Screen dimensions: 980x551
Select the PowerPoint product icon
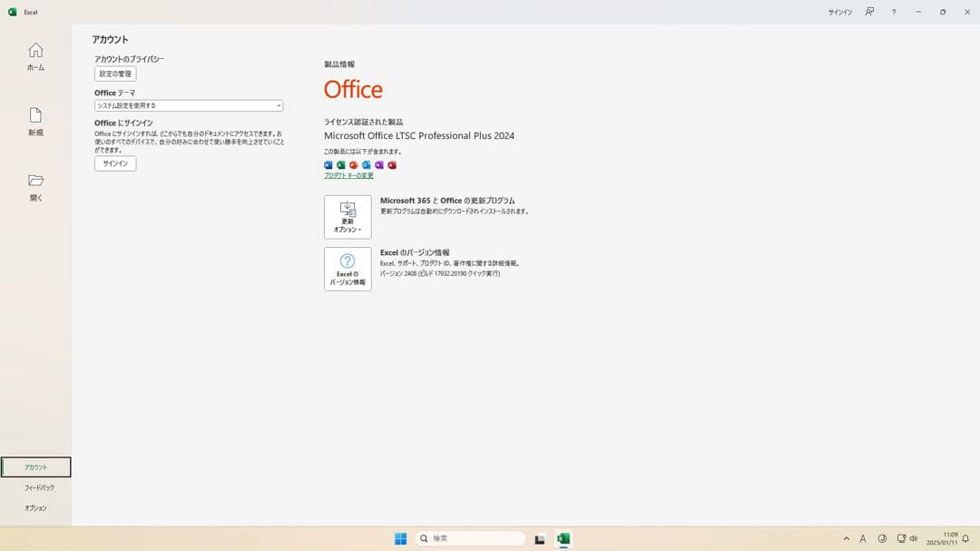coord(353,164)
